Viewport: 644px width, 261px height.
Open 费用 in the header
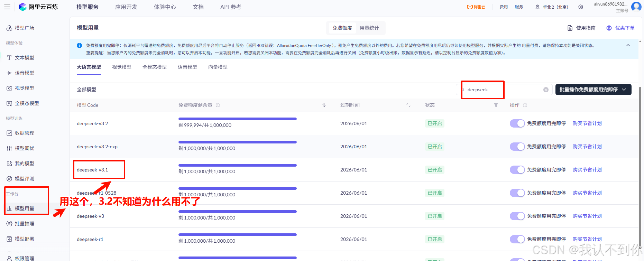[504, 7]
